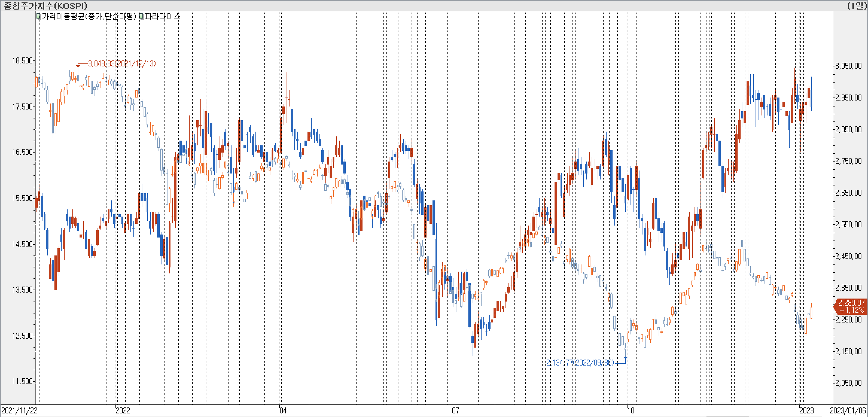
Task: Click the 2023 year marker on the time axis
Action: tap(807, 410)
